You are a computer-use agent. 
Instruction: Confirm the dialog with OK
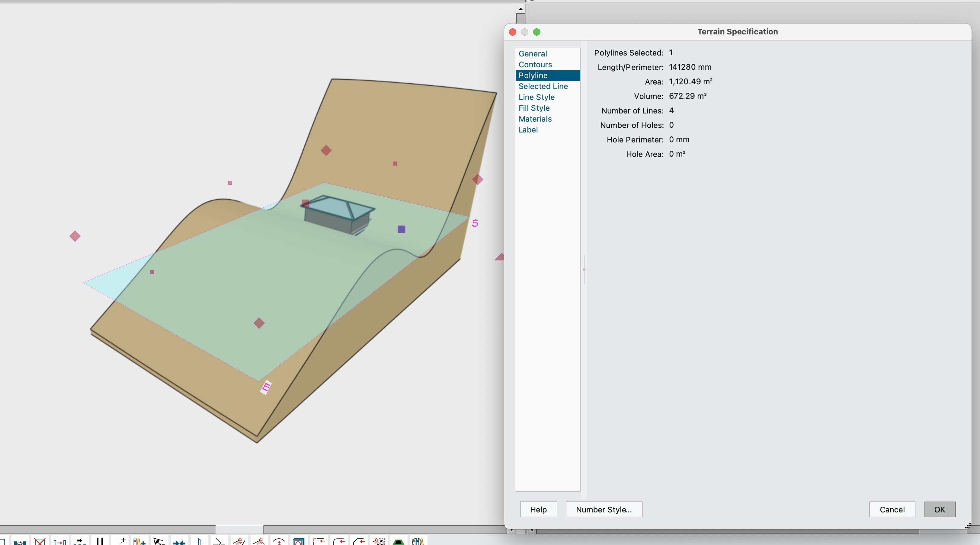pyautogui.click(x=939, y=510)
